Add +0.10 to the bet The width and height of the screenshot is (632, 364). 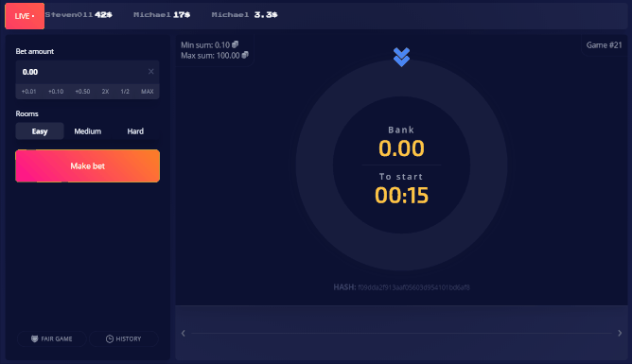click(56, 92)
